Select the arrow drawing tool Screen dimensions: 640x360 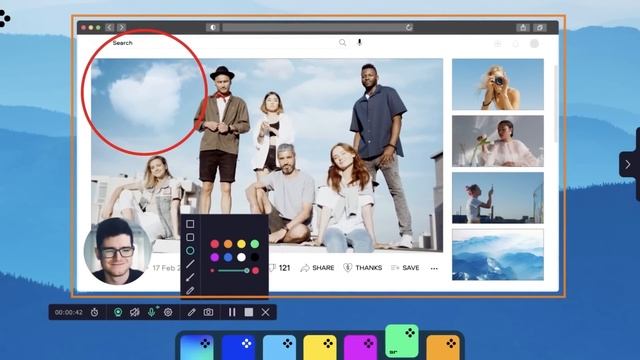click(x=190, y=277)
